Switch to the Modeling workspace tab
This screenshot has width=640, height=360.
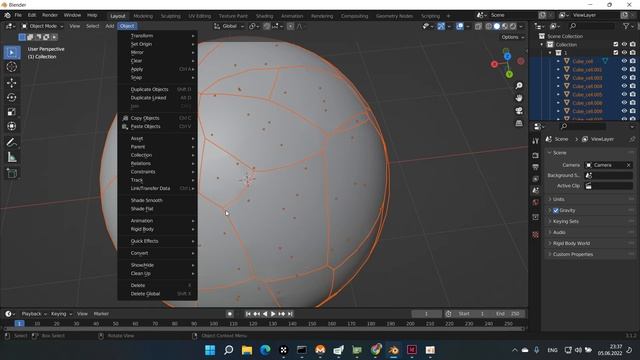point(143,16)
